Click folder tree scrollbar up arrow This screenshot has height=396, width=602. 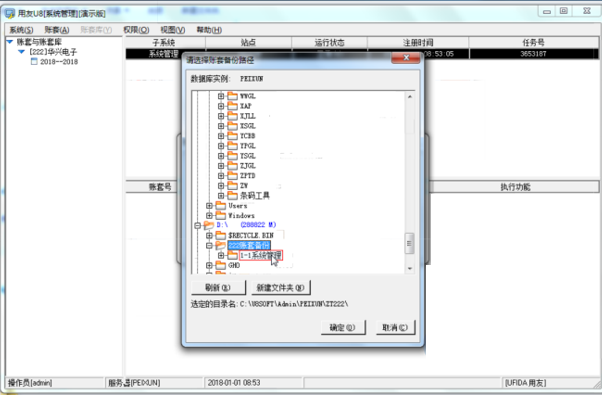click(410, 96)
